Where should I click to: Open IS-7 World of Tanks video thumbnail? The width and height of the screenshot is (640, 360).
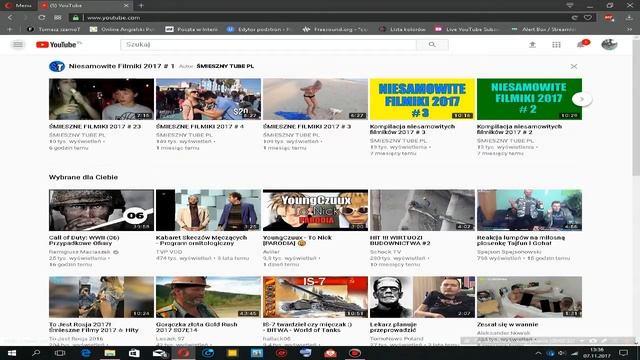point(315,297)
